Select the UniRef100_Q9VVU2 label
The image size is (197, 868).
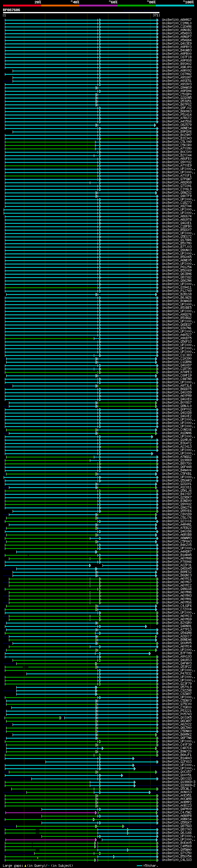[176, 504]
